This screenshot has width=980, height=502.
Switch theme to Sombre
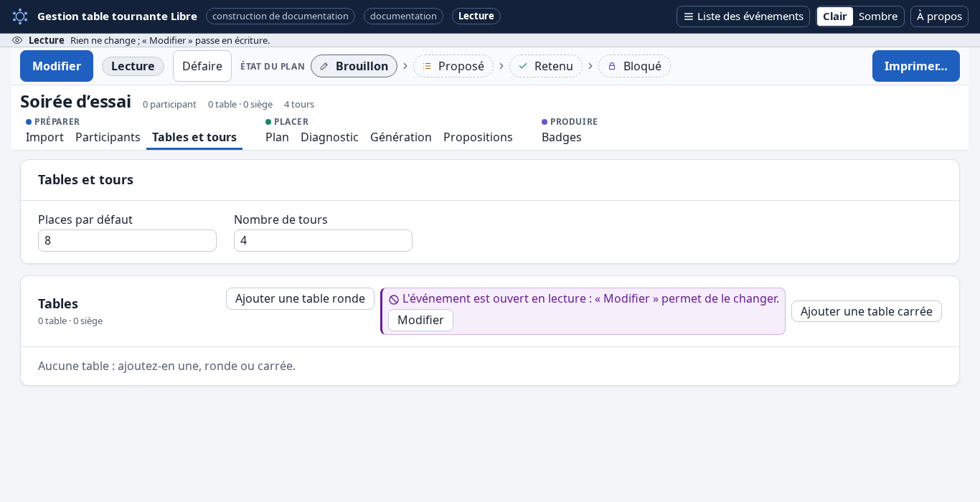pyautogui.click(x=878, y=16)
